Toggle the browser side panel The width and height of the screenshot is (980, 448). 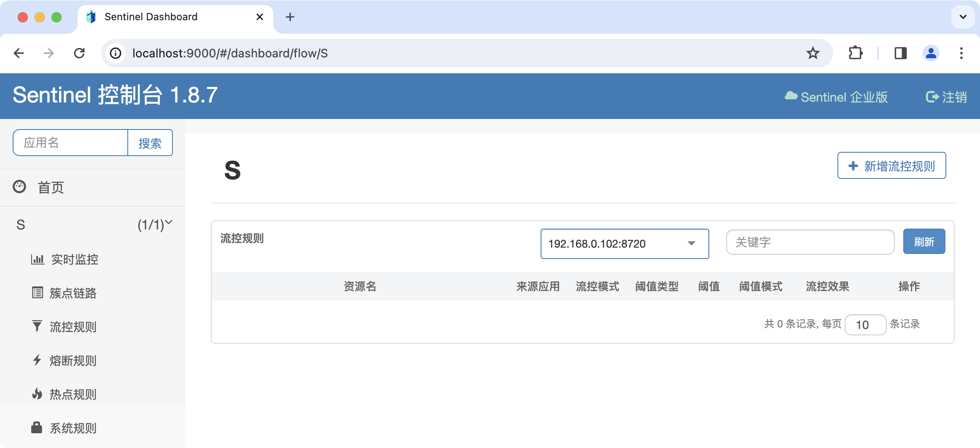coord(900,53)
